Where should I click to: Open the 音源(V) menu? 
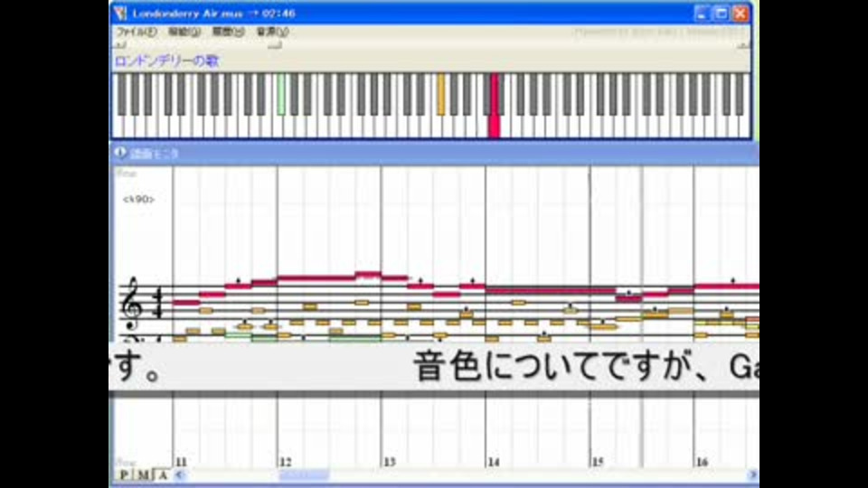[272, 32]
